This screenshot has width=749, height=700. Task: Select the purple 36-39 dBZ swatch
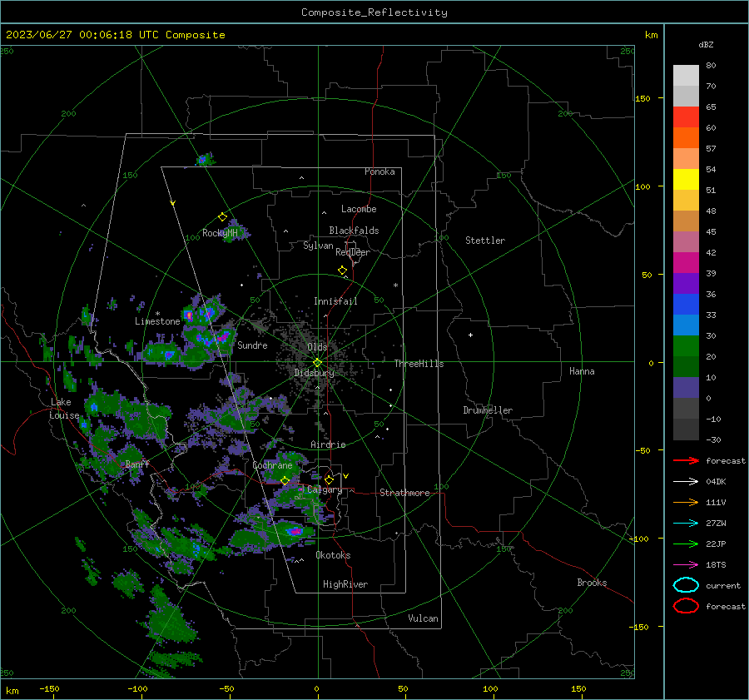pyautogui.click(x=686, y=283)
